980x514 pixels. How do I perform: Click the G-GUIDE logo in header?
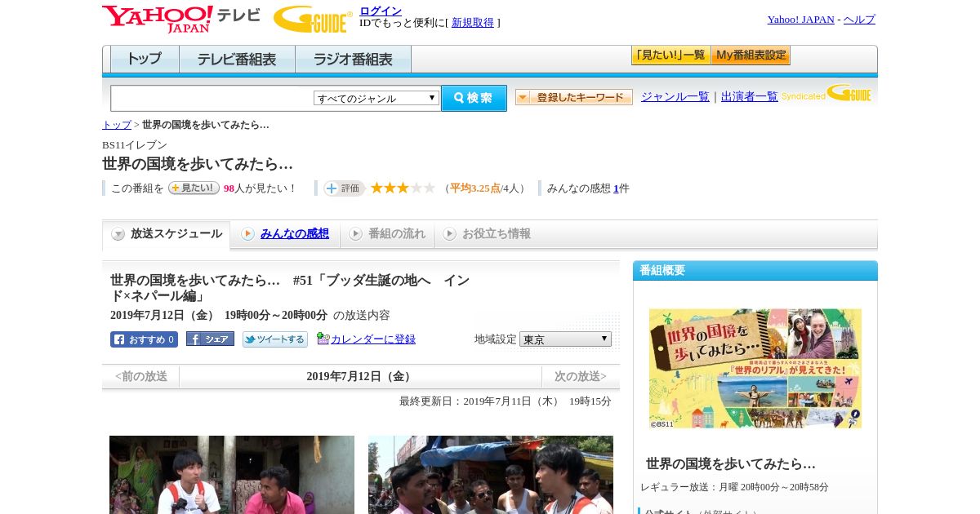tap(313, 19)
